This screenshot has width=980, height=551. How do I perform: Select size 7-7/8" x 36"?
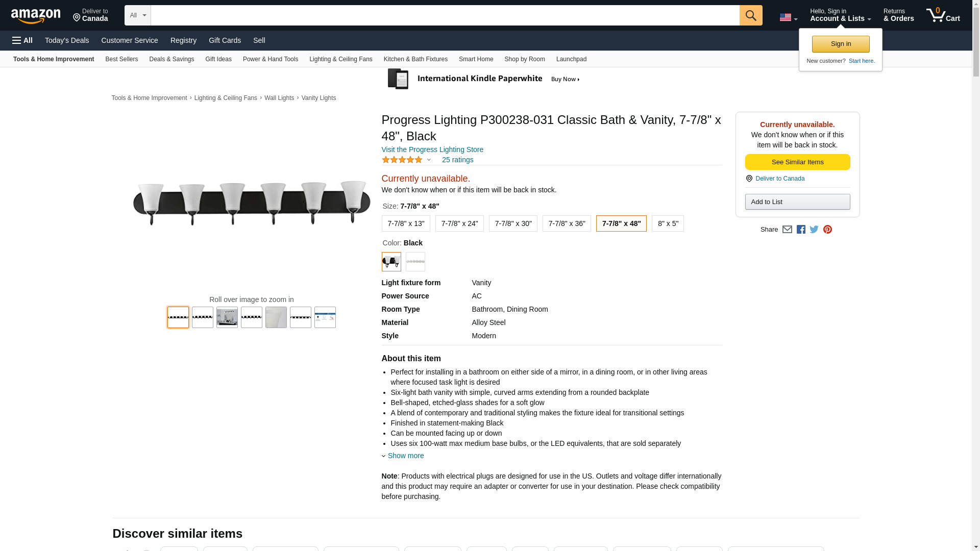tap(567, 223)
